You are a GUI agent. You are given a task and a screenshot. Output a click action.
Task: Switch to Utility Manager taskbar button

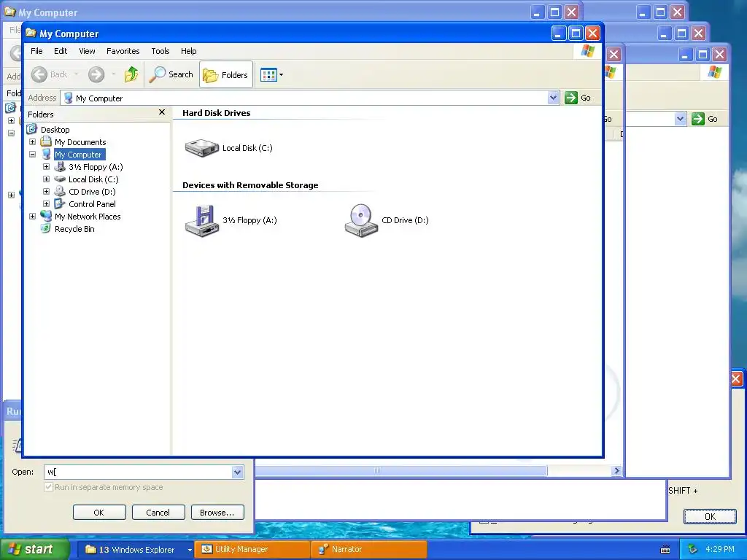point(252,550)
